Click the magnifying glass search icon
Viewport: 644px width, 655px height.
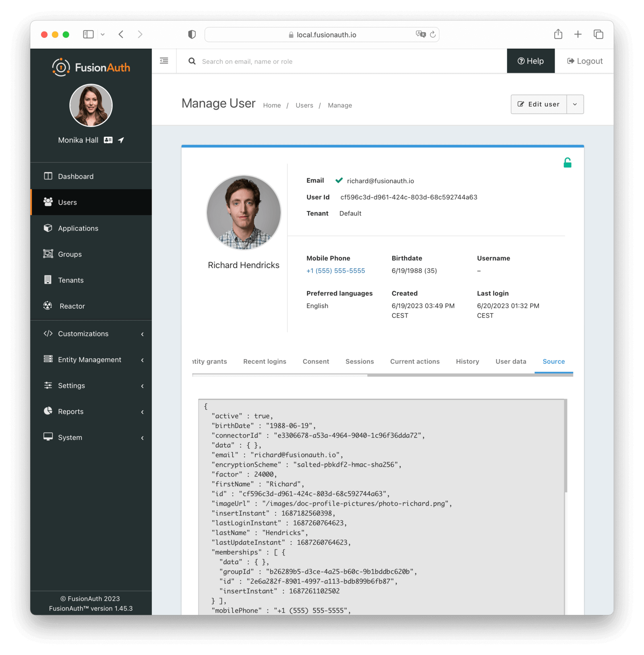(192, 61)
